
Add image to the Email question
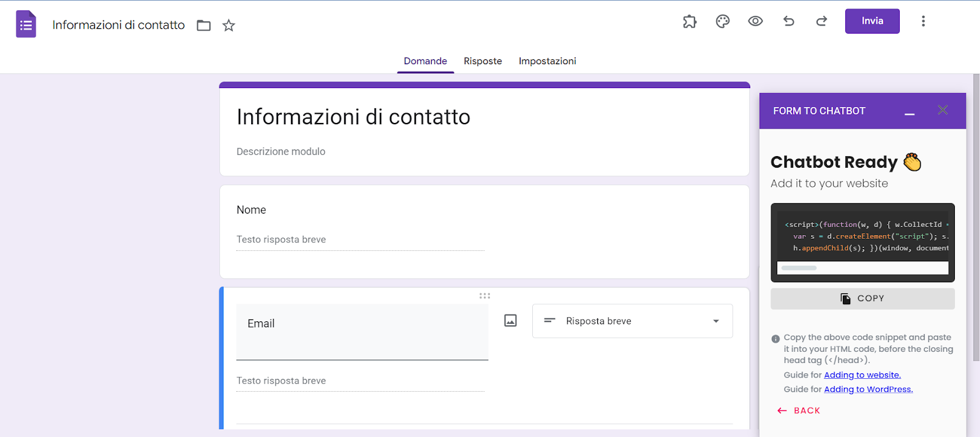coord(510,321)
